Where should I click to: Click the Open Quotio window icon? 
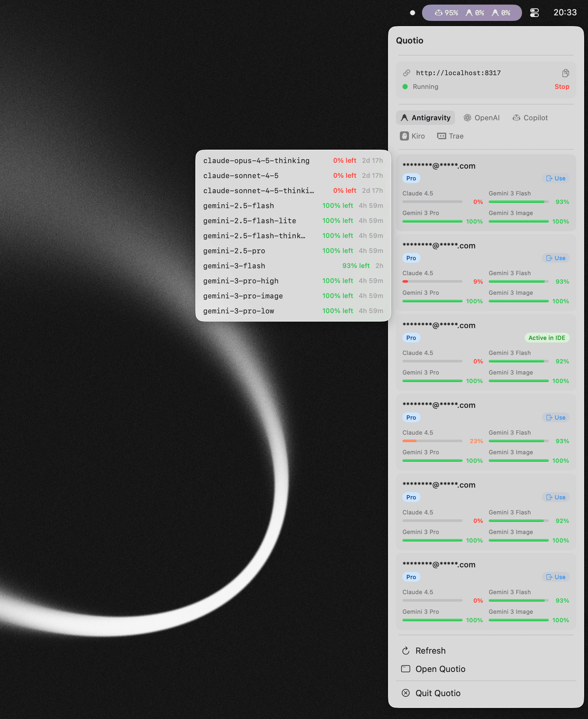pyautogui.click(x=405, y=669)
